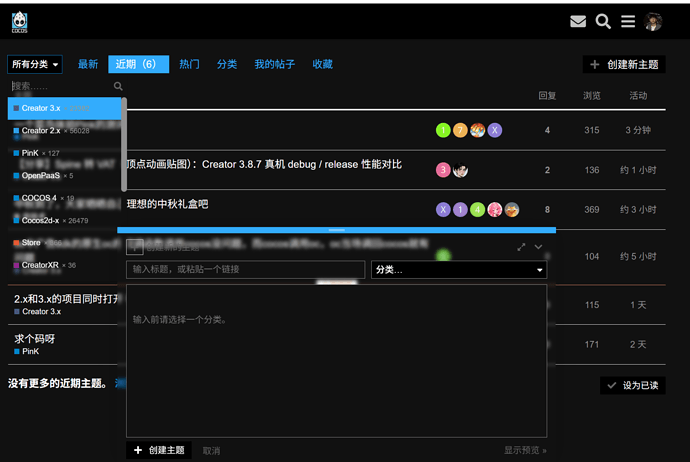Open the search magnifier in header
The image size is (690, 462).
point(603,21)
